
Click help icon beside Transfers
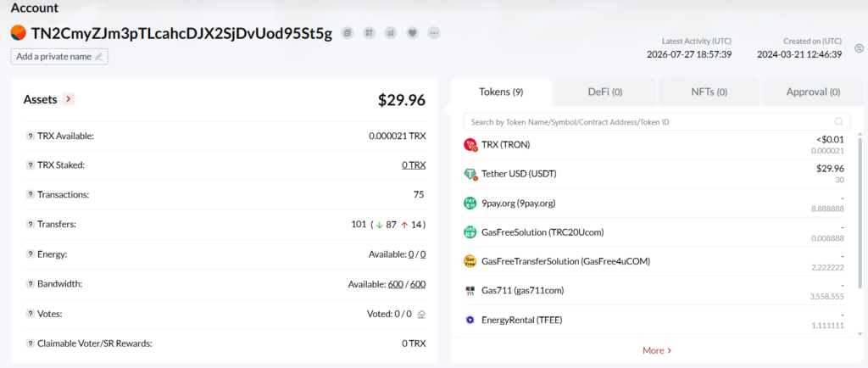30,225
